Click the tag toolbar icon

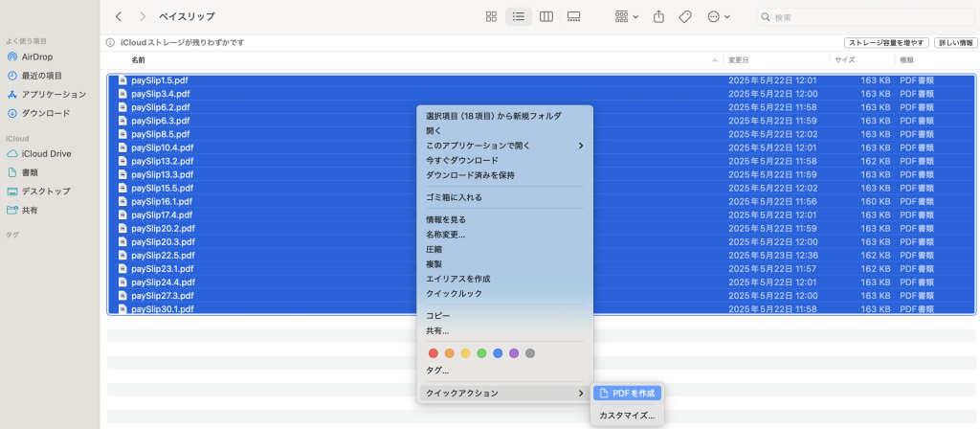click(x=685, y=17)
